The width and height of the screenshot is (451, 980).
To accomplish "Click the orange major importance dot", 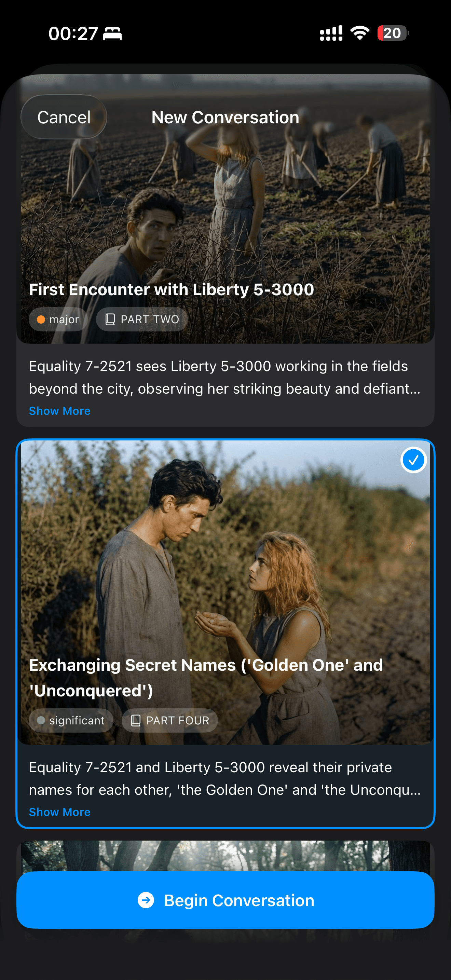I will coord(41,319).
